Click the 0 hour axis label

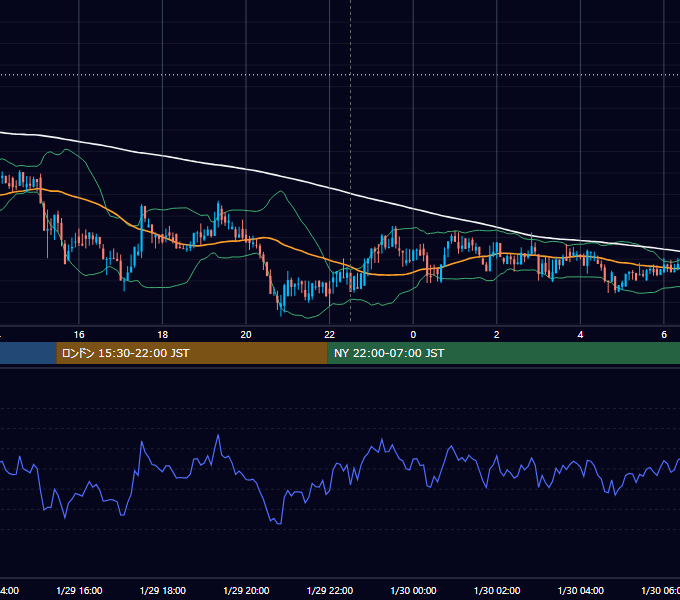pos(413,335)
